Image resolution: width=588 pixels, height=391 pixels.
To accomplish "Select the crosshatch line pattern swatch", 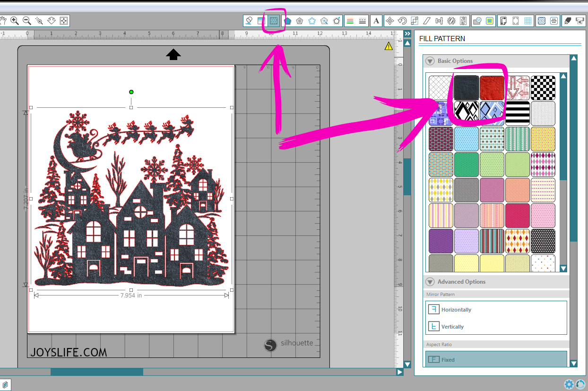I will coord(441,87).
